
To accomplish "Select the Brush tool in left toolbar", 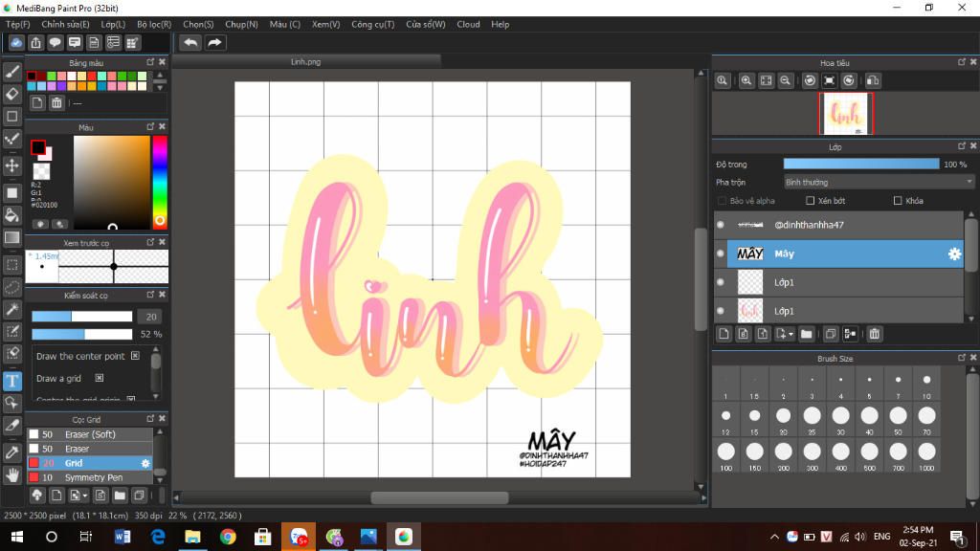I will click(11, 72).
